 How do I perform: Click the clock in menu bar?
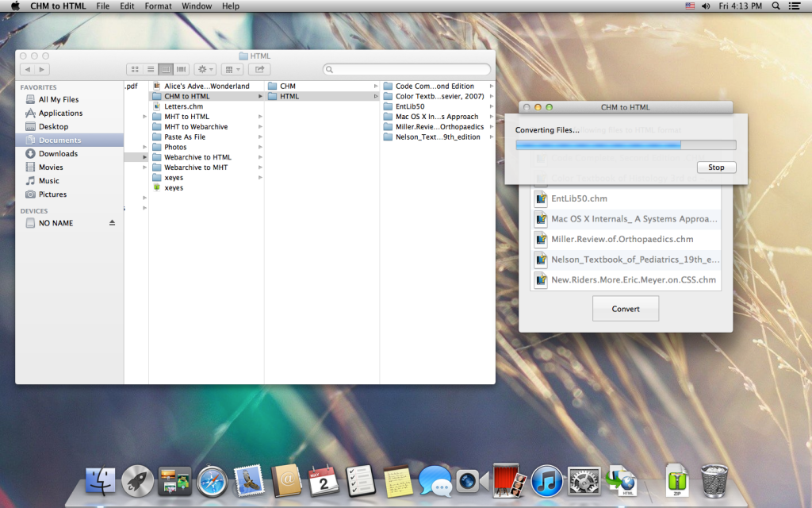pos(740,6)
